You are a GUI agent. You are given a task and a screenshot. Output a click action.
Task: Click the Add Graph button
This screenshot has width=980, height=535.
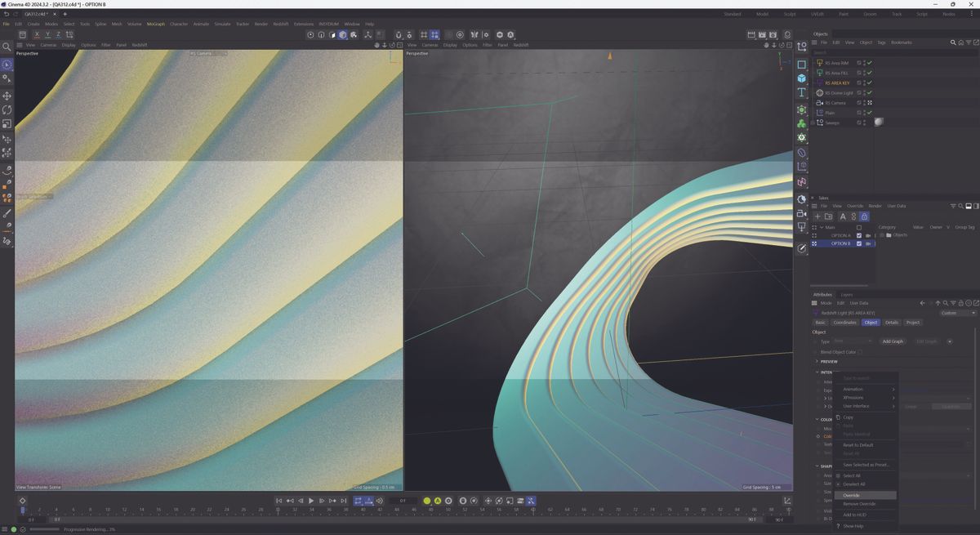pyautogui.click(x=893, y=341)
